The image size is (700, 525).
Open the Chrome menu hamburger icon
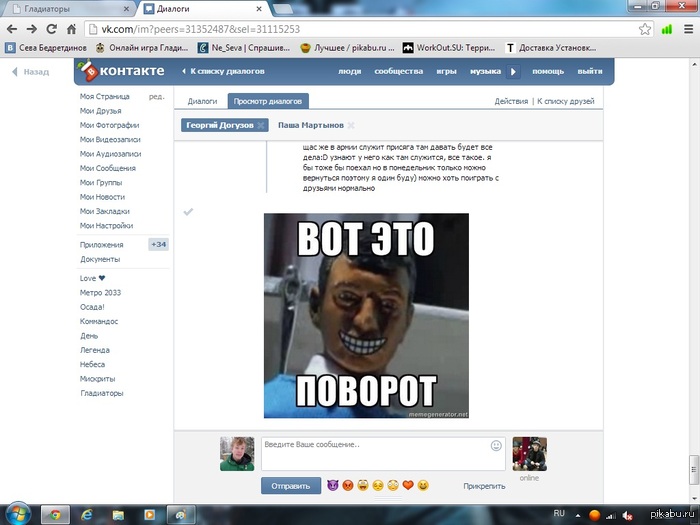click(688, 29)
